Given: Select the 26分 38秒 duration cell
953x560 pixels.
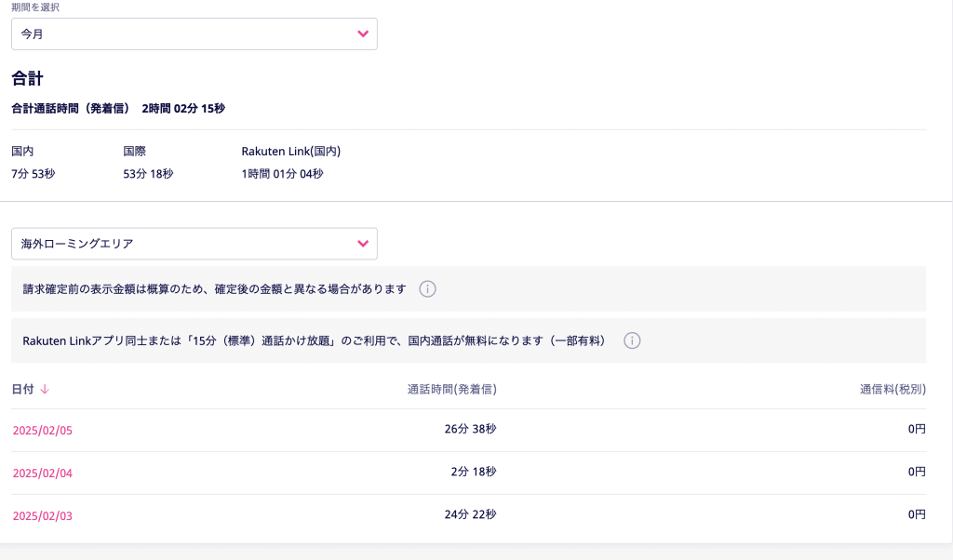Looking at the screenshot, I should [470, 429].
